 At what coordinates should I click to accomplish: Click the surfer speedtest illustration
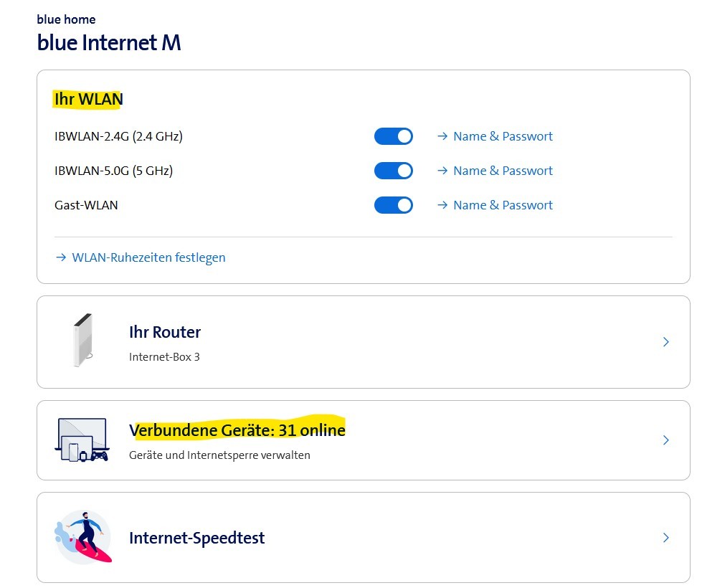coord(83,537)
